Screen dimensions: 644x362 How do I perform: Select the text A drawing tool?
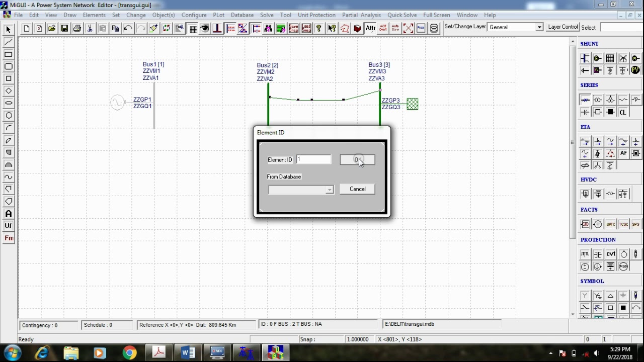point(9,214)
